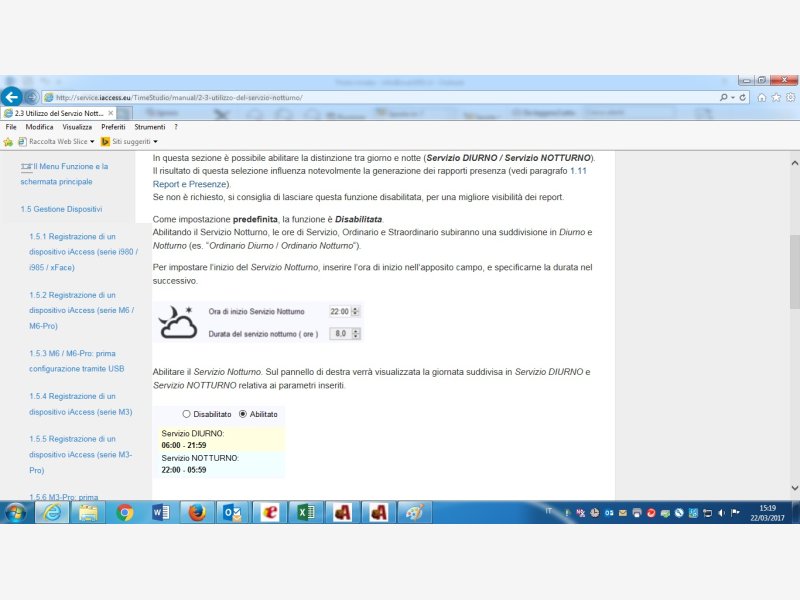Viewport: 800px width, 600px height.
Task: Click the browser Back arrow button
Action: click(x=12, y=97)
